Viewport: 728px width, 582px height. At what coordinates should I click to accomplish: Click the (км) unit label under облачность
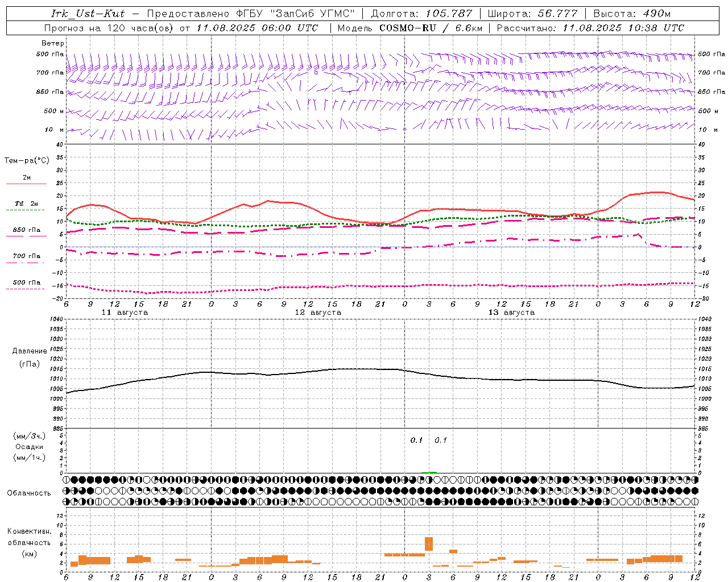pos(30,554)
